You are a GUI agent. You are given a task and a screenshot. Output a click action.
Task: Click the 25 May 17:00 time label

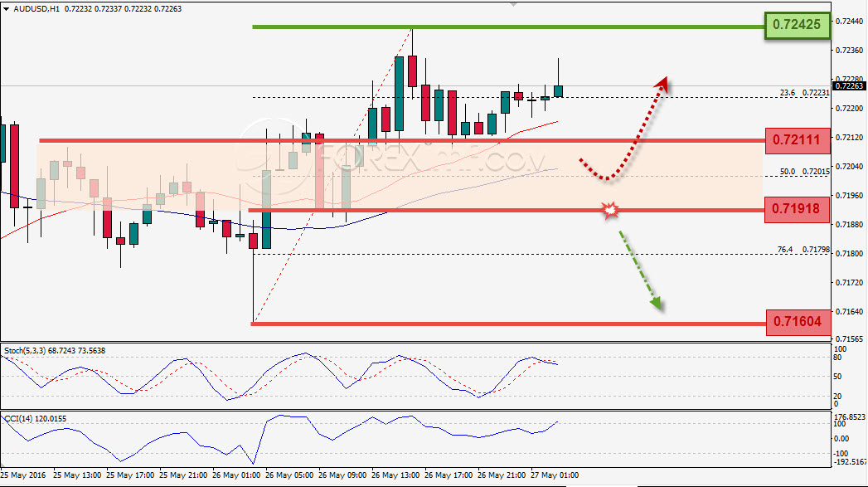(130, 475)
